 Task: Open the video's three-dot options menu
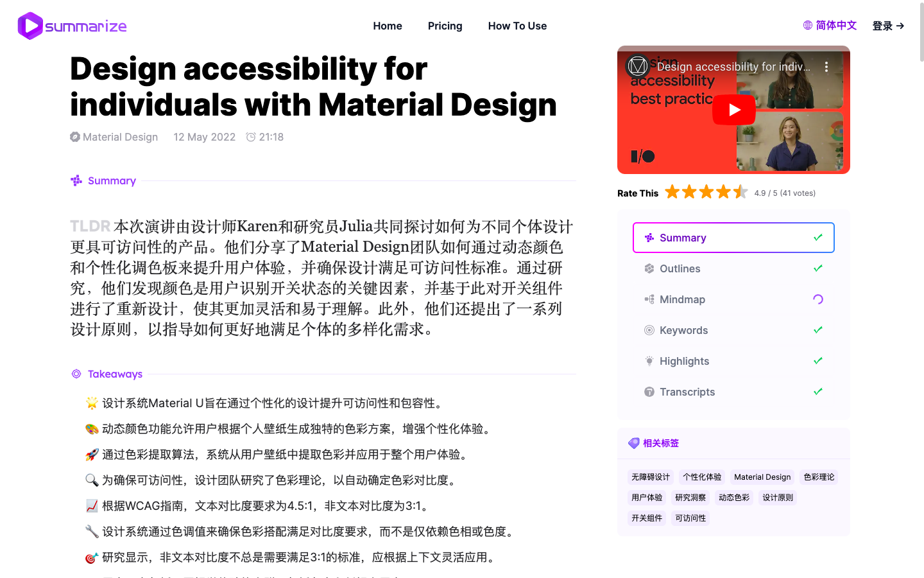point(826,67)
